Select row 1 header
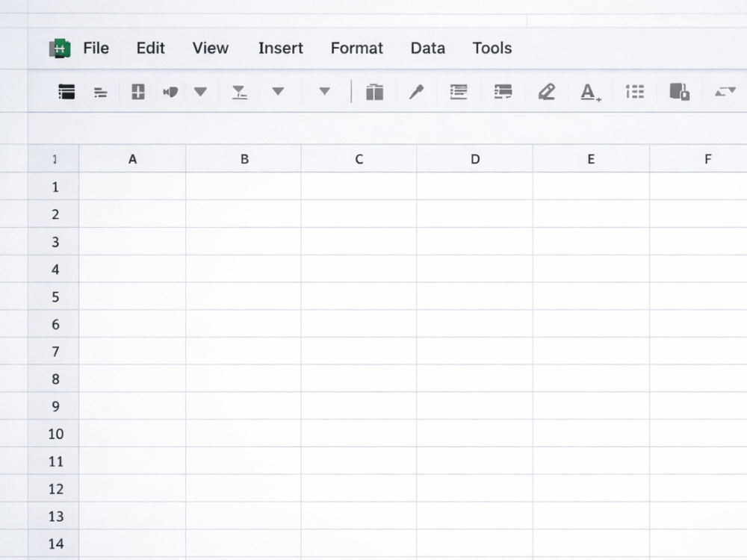Screen dimensions: 747x560 [53, 186]
